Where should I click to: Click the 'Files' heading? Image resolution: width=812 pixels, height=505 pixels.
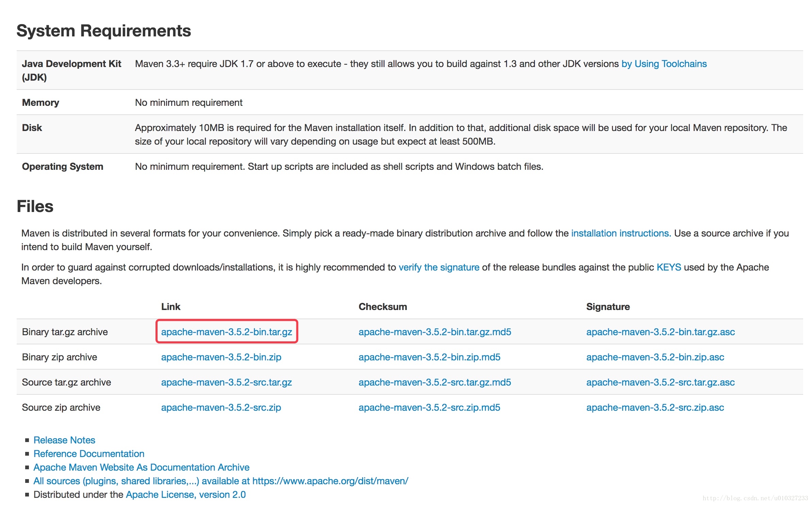pyautogui.click(x=35, y=206)
